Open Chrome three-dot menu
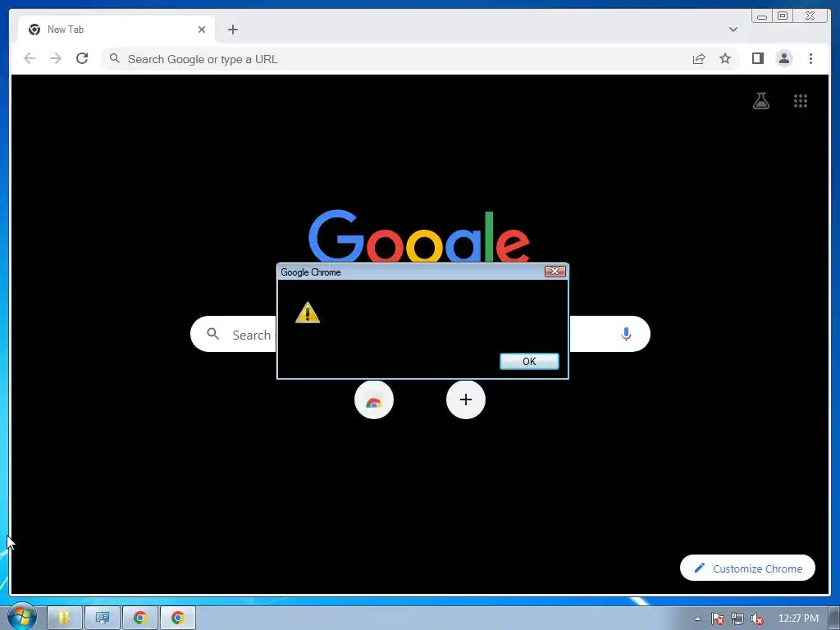Image resolution: width=840 pixels, height=630 pixels. (810, 58)
